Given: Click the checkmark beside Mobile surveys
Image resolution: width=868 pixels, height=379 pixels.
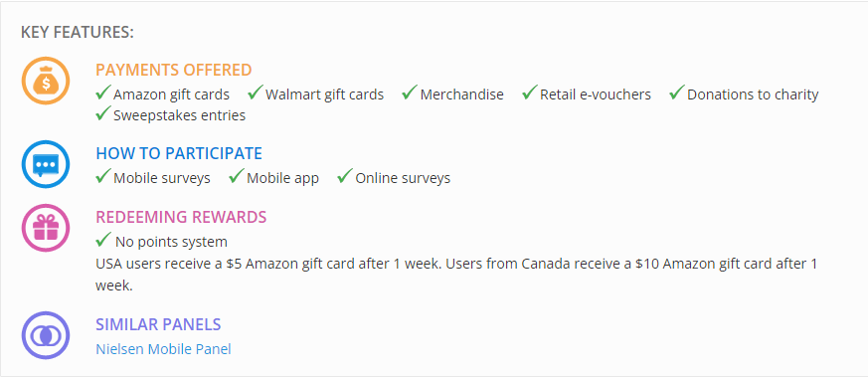Looking at the screenshot, I should pos(103,176).
